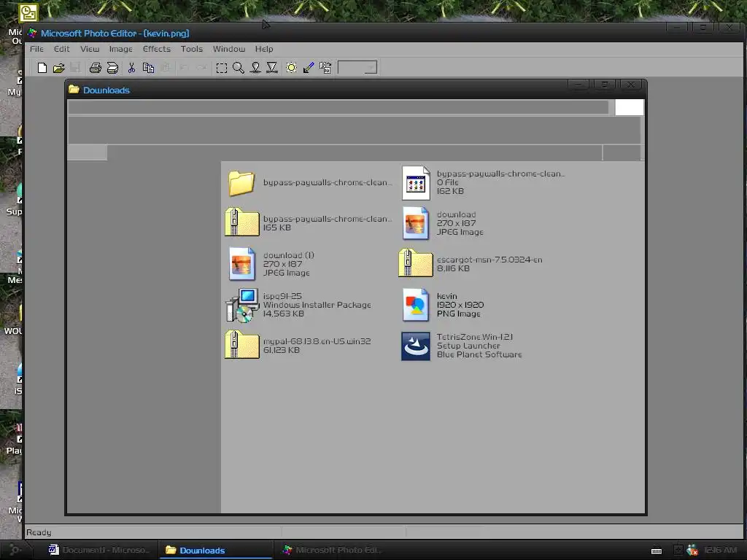747x560 pixels.
Task: Pick the Set Transparent Color pen tool
Action: pyautogui.click(x=309, y=68)
